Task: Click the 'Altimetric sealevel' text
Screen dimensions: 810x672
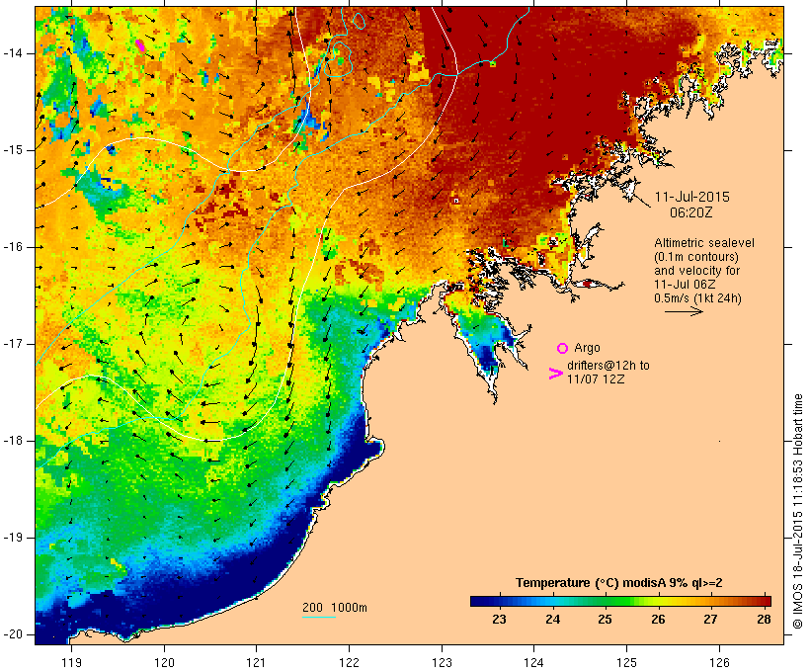Action: (x=704, y=243)
